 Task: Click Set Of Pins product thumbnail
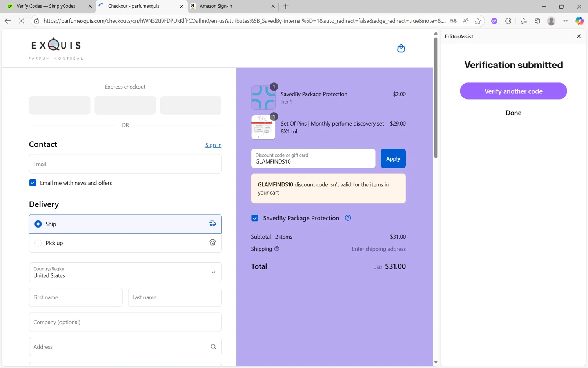tap(263, 127)
